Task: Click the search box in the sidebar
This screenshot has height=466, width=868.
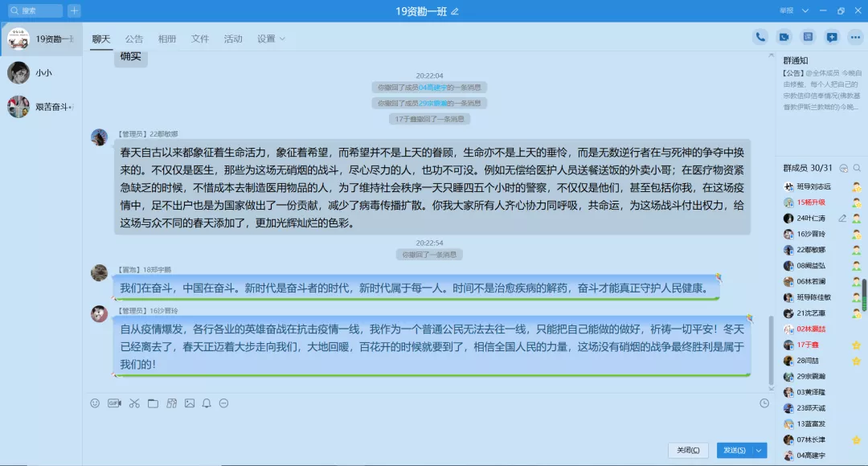Action: click(36, 10)
